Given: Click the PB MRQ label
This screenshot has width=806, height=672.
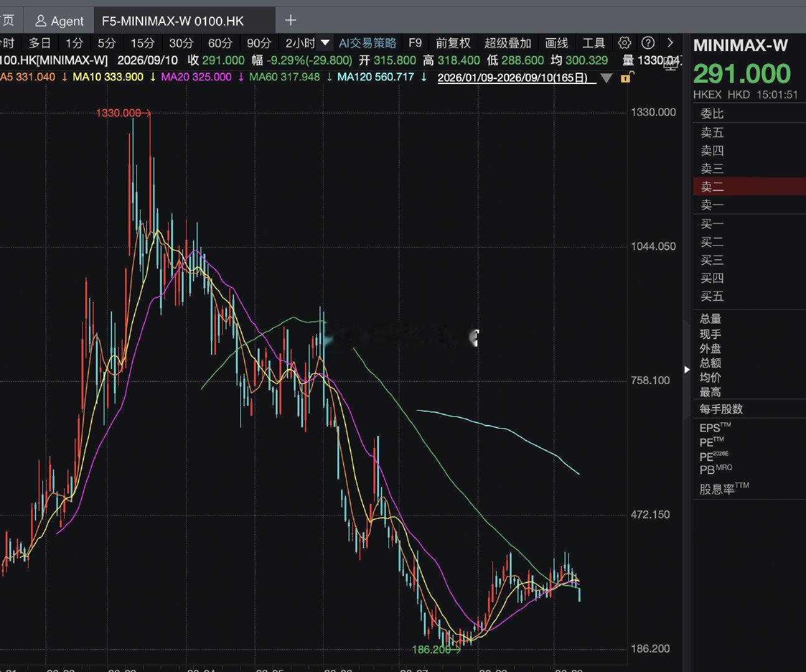Looking at the screenshot, I should pos(716,470).
